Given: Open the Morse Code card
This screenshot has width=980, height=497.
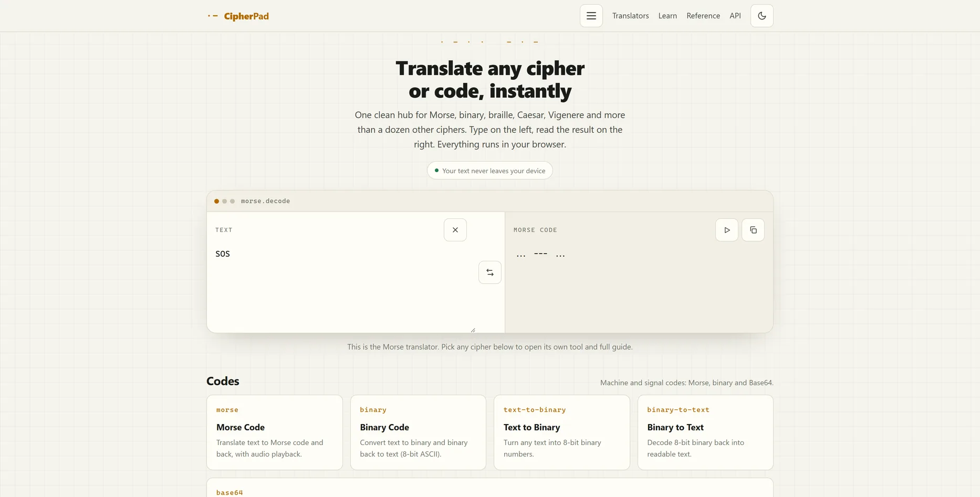Looking at the screenshot, I should pos(275,432).
